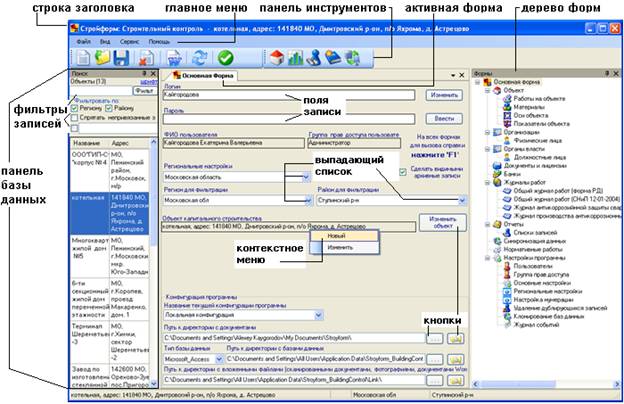This screenshot has height=404, width=624.
Task: Click the Фильтр button in search panel
Action: (x=144, y=91)
